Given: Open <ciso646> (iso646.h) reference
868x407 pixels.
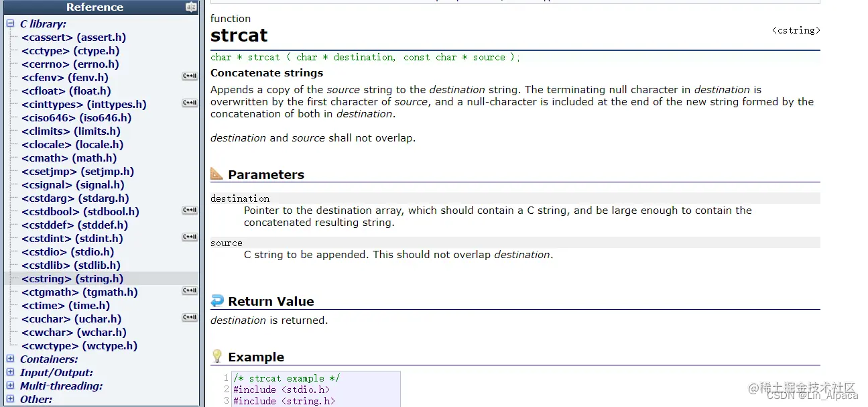Looking at the screenshot, I should (76, 118).
